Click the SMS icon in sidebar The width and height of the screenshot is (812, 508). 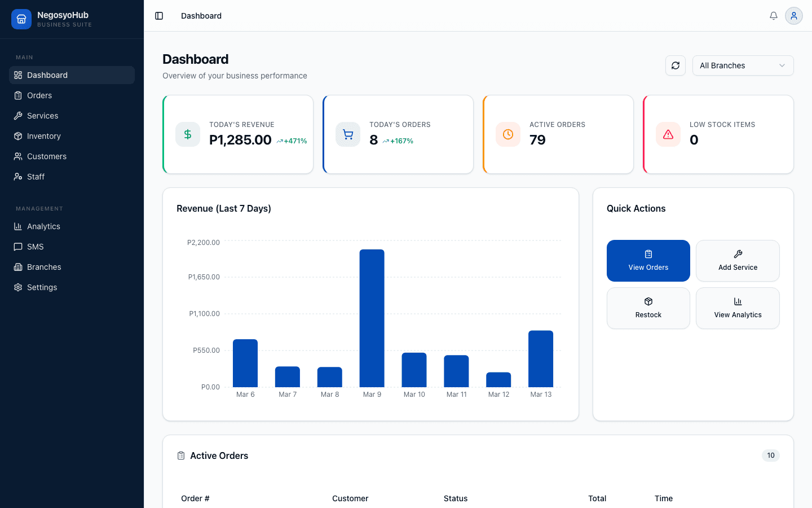click(x=17, y=246)
